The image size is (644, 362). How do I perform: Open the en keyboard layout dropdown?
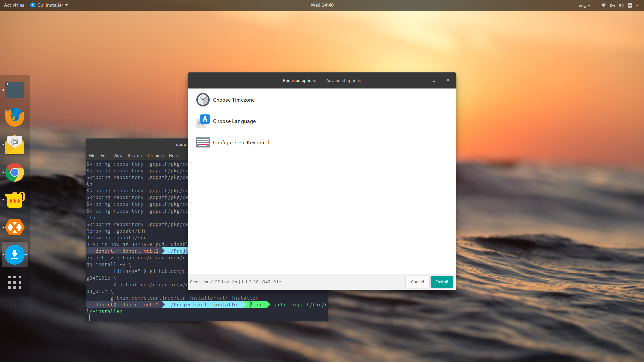[x=584, y=5]
